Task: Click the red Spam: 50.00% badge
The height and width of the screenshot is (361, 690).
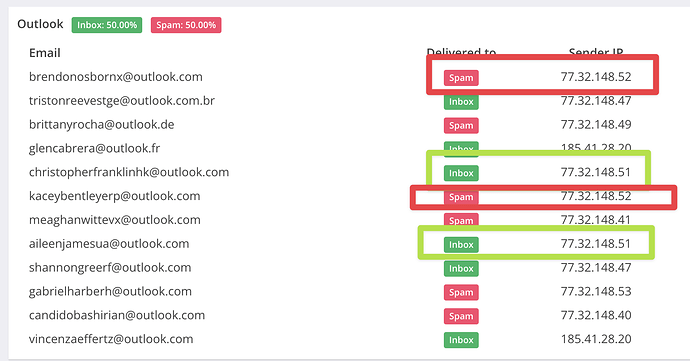Action: click(186, 25)
